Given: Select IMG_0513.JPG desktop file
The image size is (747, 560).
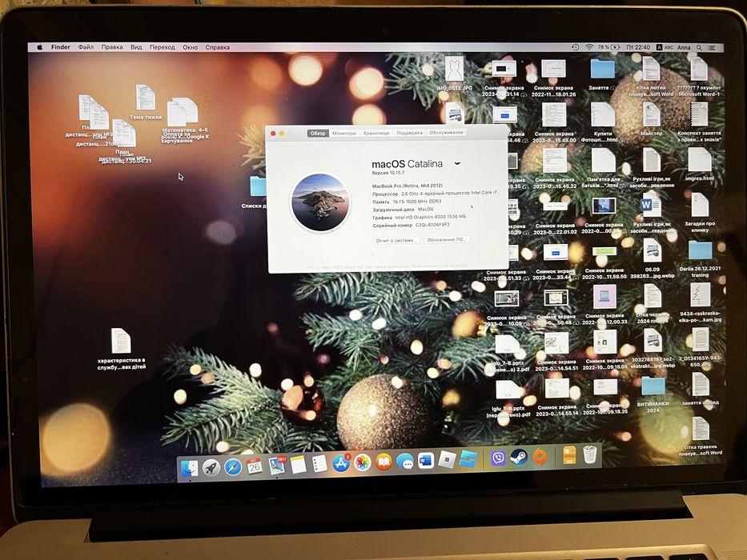Looking at the screenshot, I should pyautogui.click(x=454, y=68).
